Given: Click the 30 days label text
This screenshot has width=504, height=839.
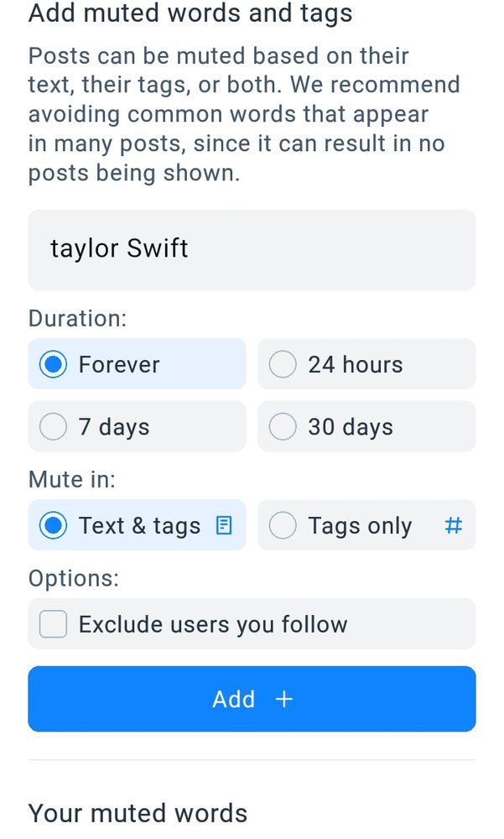Looking at the screenshot, I should (351, 427).
